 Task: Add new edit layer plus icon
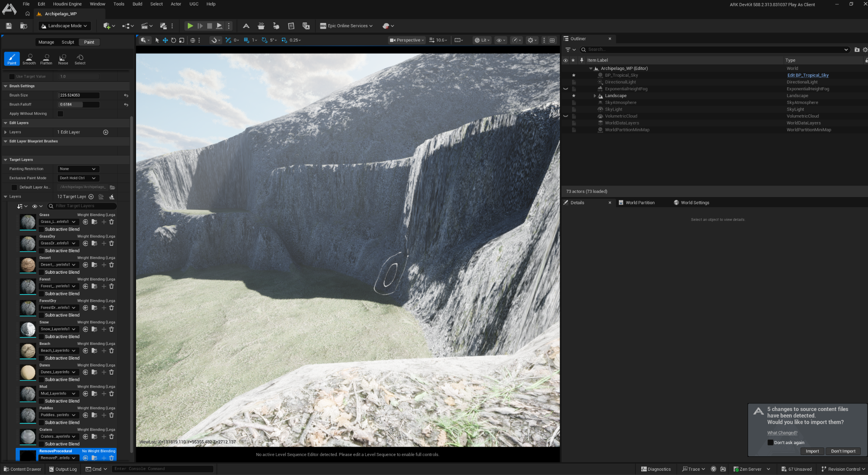(106, 132)
